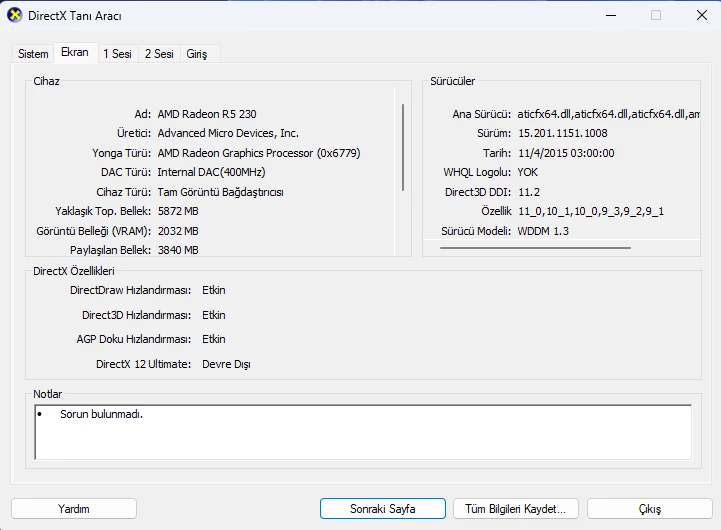Switch to the Giriş tab

coord(197,54)
